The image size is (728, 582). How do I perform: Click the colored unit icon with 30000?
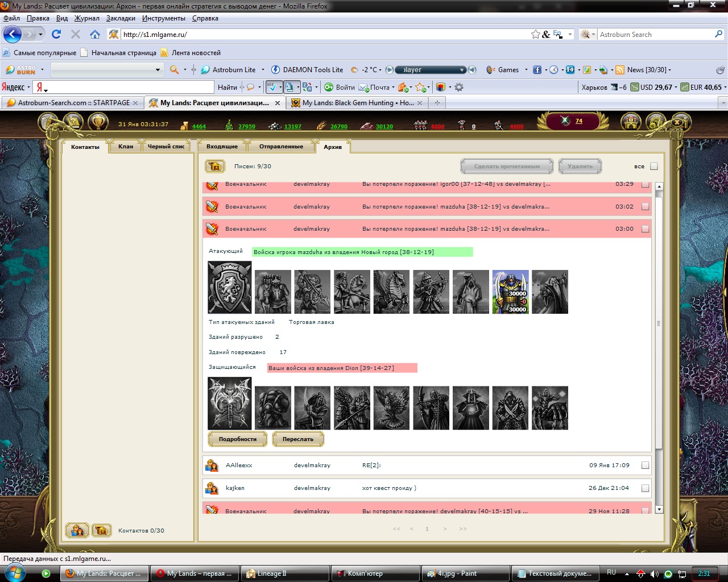510,292
